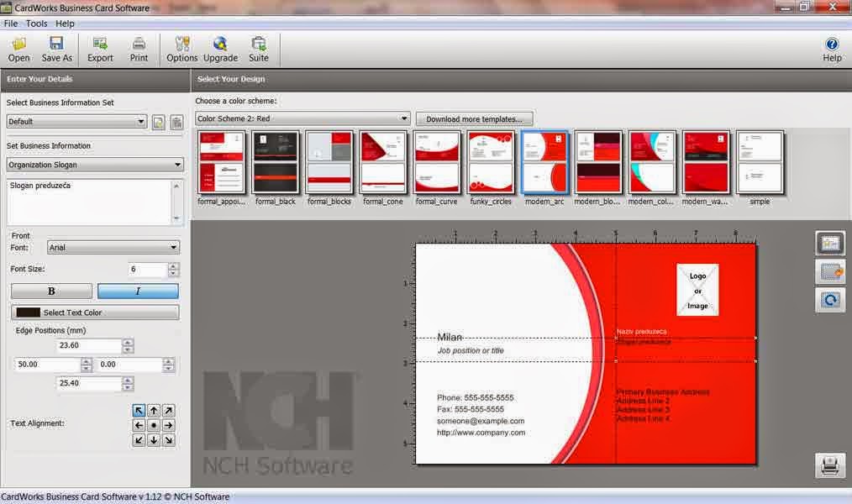
Task: Select the formal_appoi... template thumbnail
Action: (x=221, y=162)
